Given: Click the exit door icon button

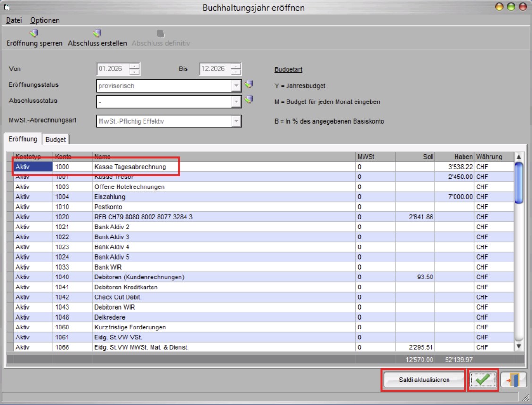Looking at the screenshot, I should 513,380.
